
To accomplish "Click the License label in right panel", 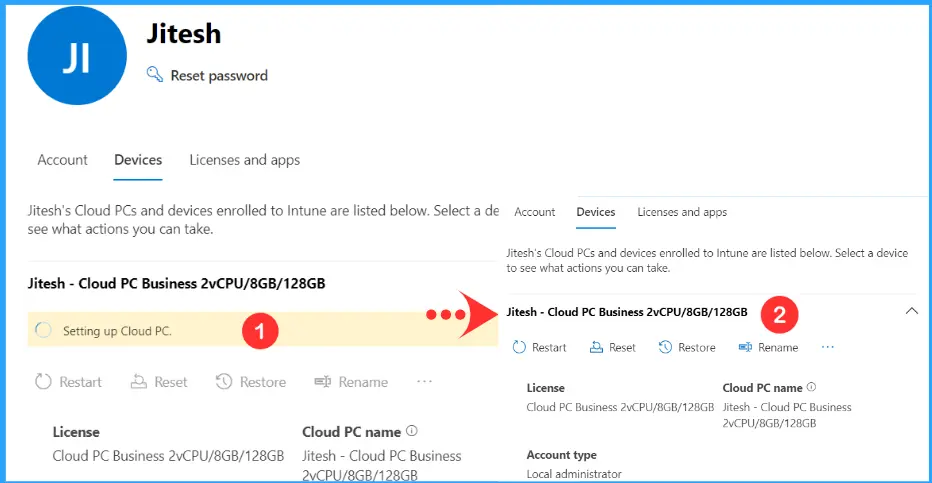I will click(546, 388).
